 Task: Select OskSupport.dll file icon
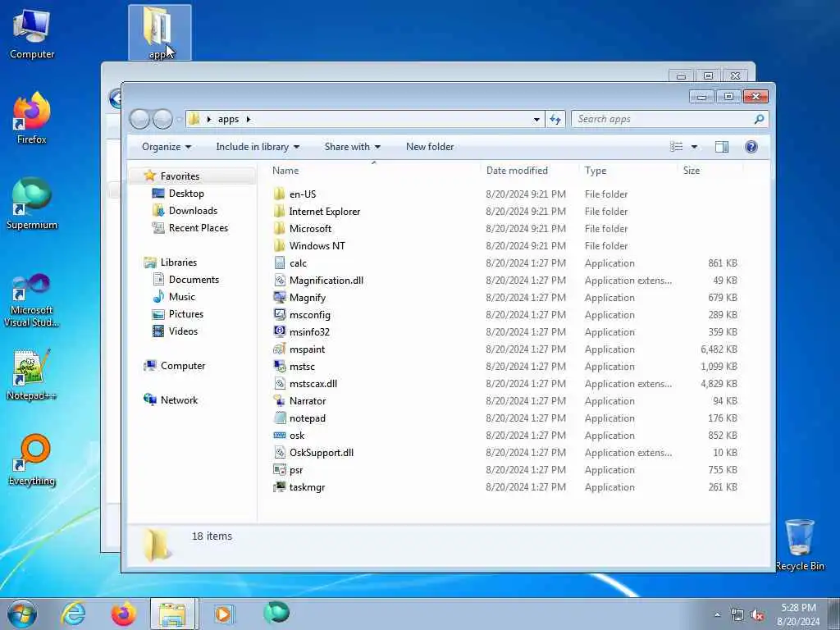tap(279, 453)
